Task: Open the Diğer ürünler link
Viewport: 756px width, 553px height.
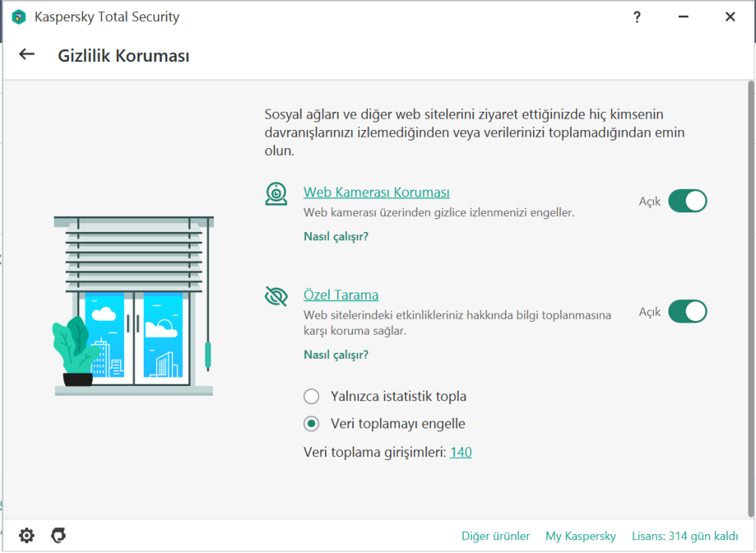Action: [496, 536]
